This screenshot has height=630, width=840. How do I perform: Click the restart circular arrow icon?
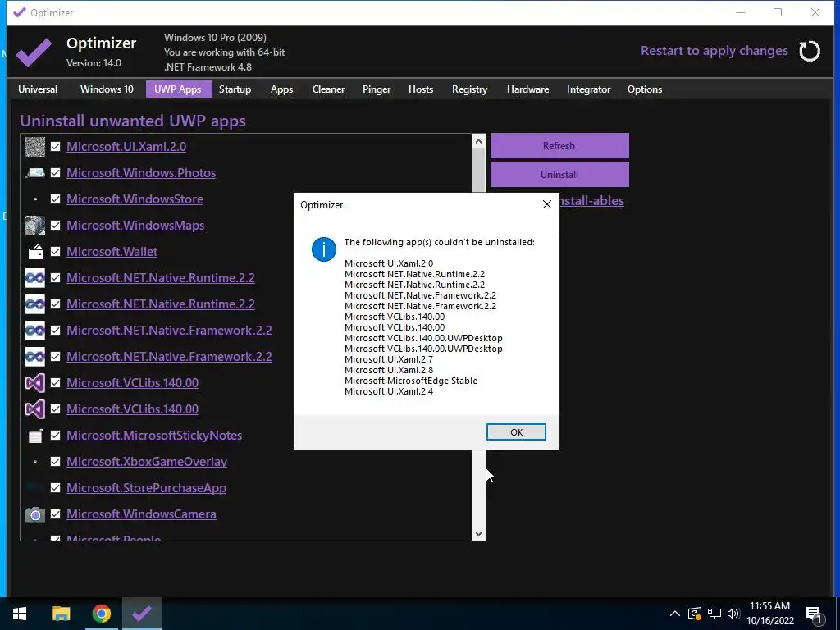810,52
